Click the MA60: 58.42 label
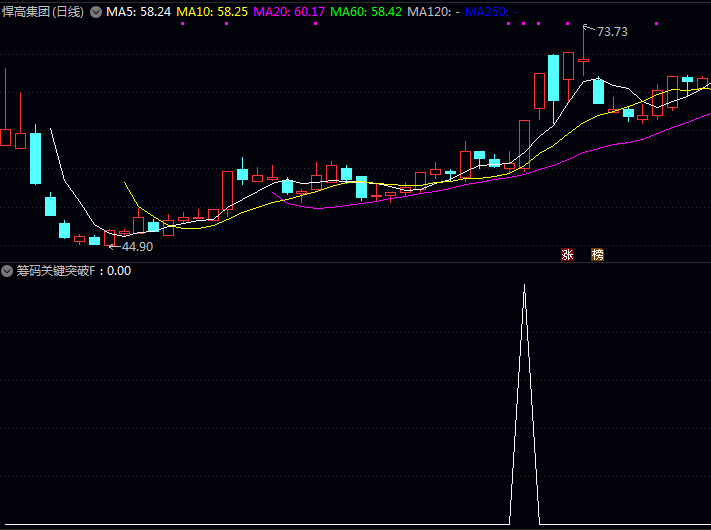This screenshot has width=711, height=530. [x=366, y=12]
